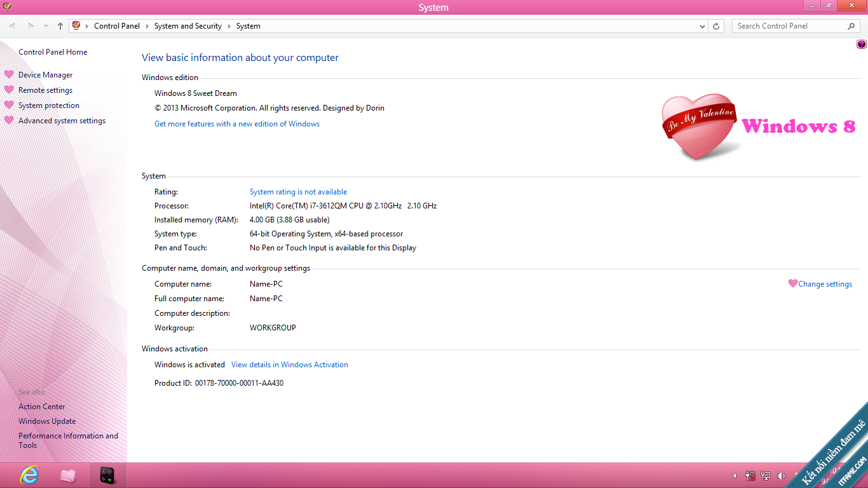868x488 pixels.
Task: Click the Back navigation arrow
Action: 12,26
